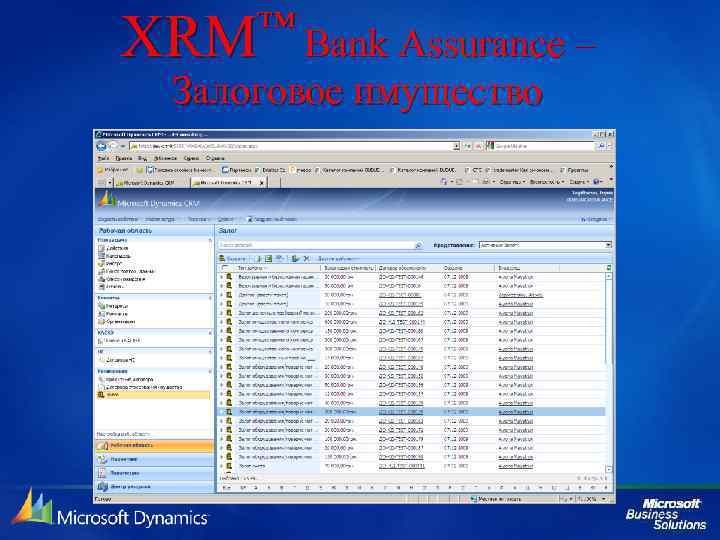Open the Вид browser menu
Screen dimensions: 720x540
point(142,158)
